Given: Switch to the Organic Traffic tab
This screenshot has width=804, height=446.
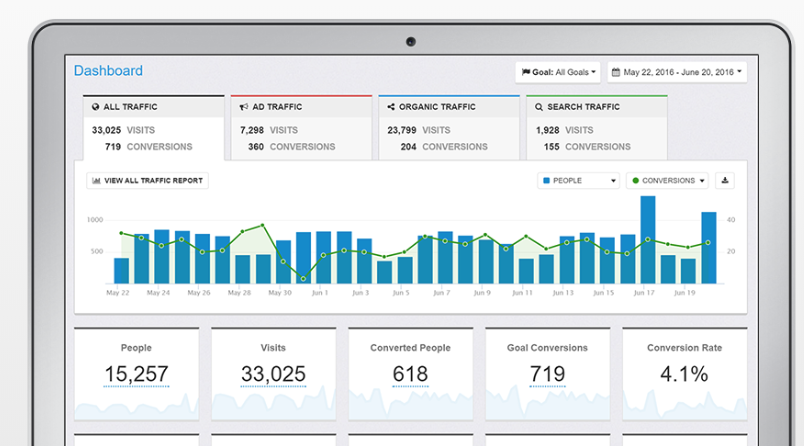Looking at the screenshot, I should tap(448, 127).
